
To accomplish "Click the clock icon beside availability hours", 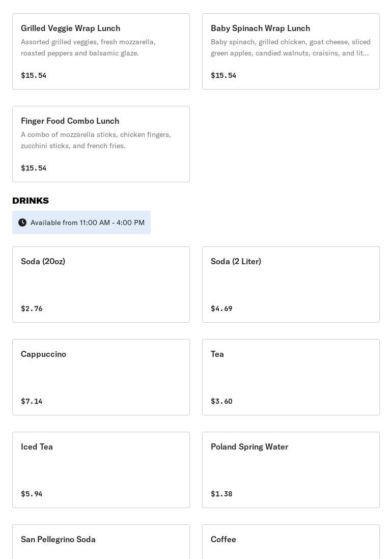I will point(22,222).
